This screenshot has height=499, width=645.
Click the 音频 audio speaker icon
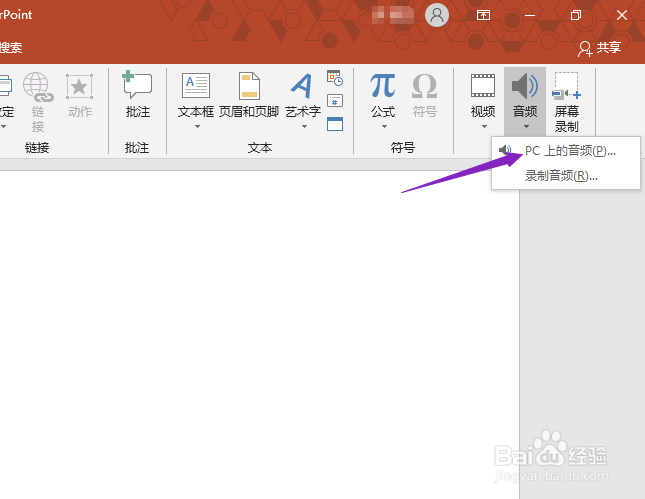pyautogui.click(x=524, y=86)
